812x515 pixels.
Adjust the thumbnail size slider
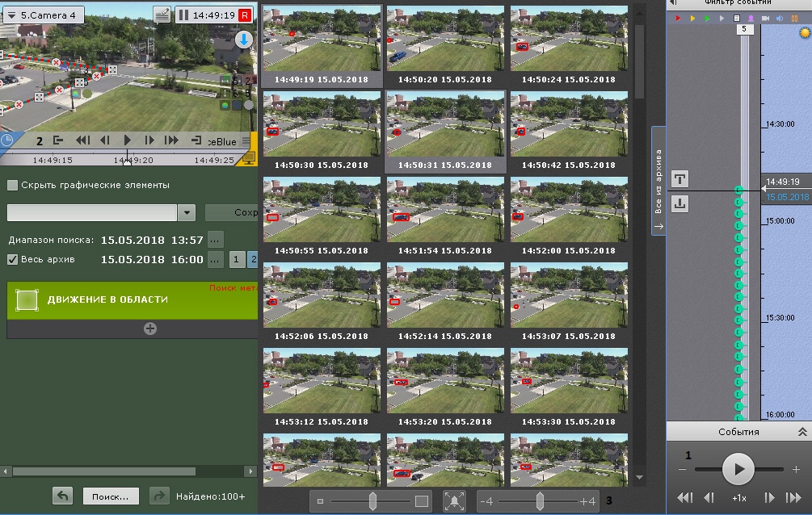[x=372, y=501]
